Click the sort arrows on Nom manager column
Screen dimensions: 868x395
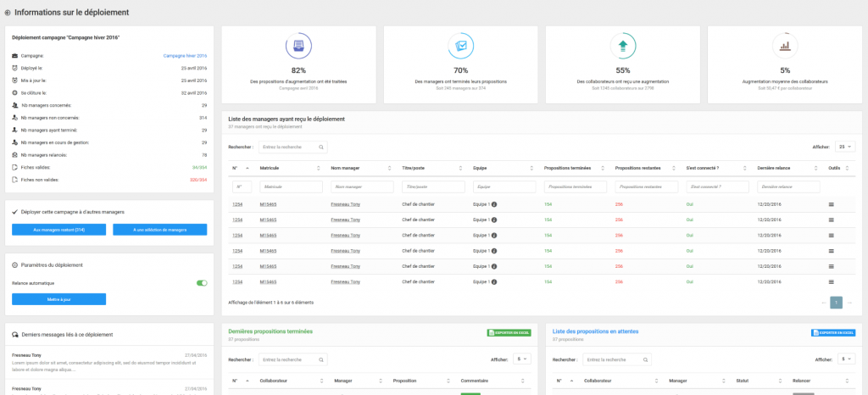(x=389, y=168)
